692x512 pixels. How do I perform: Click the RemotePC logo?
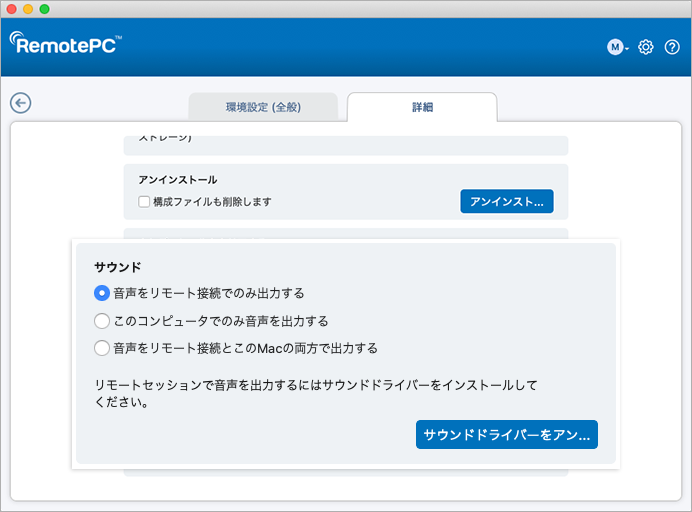point(65,43)
